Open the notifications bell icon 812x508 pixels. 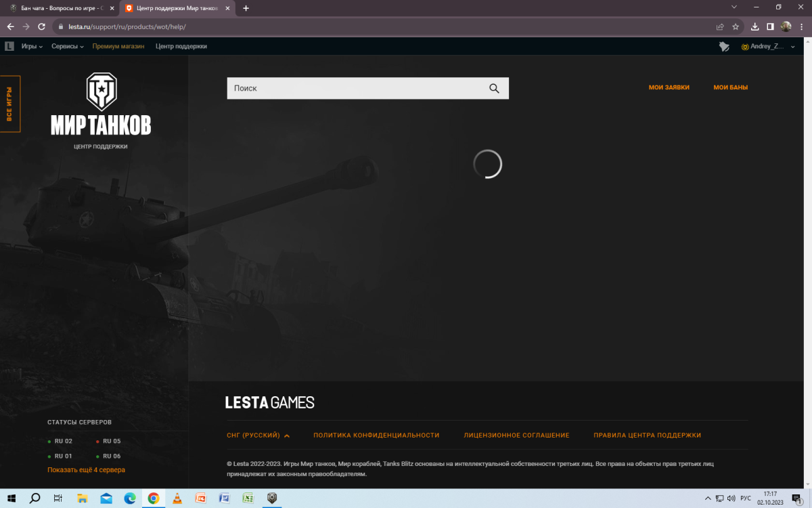(x=724, y=47)
